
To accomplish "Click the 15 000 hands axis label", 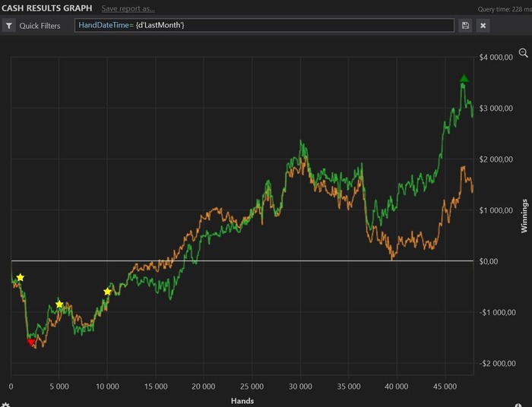I will [156, 386].
